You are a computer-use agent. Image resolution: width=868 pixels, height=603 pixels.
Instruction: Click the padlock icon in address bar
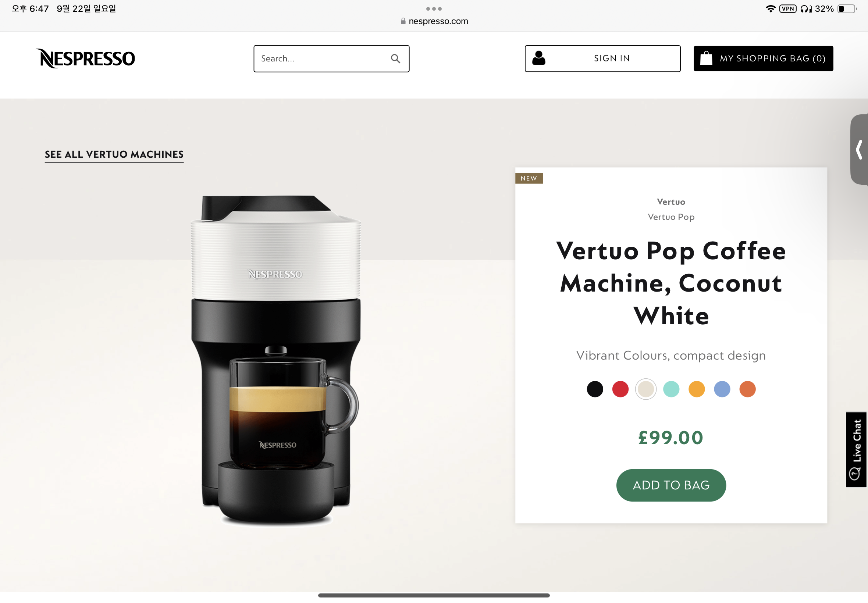[403, 21]
